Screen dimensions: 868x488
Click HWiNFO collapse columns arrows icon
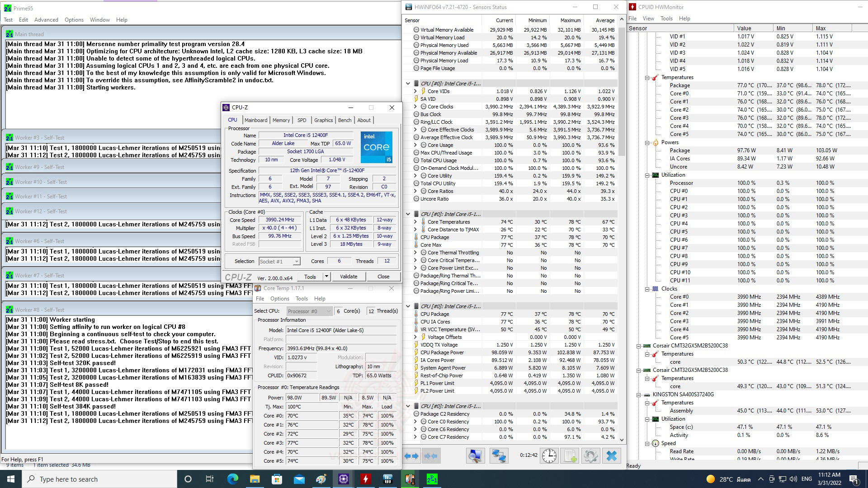[x=431, y=456]
